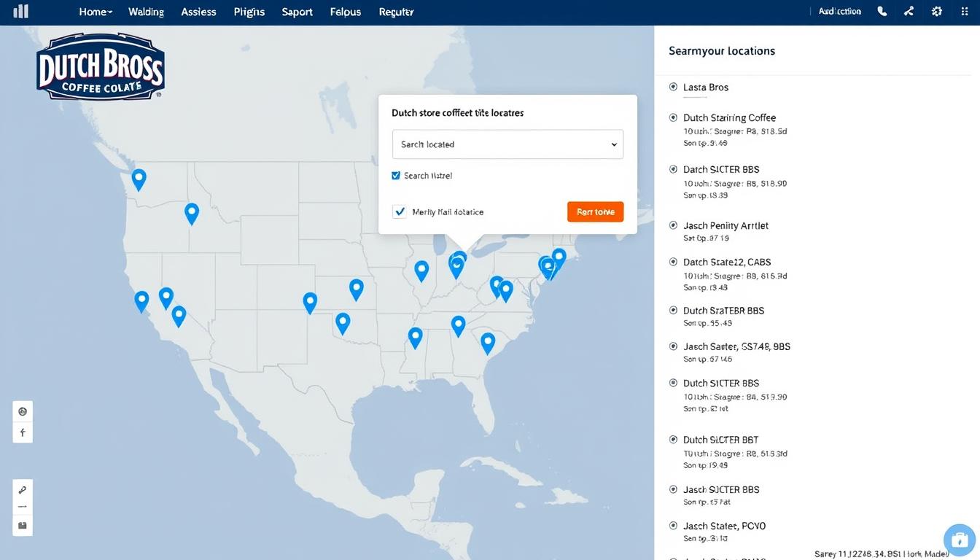Open settings via the gear icon
This screenshot has width=980, height=560.
[937, 12]
